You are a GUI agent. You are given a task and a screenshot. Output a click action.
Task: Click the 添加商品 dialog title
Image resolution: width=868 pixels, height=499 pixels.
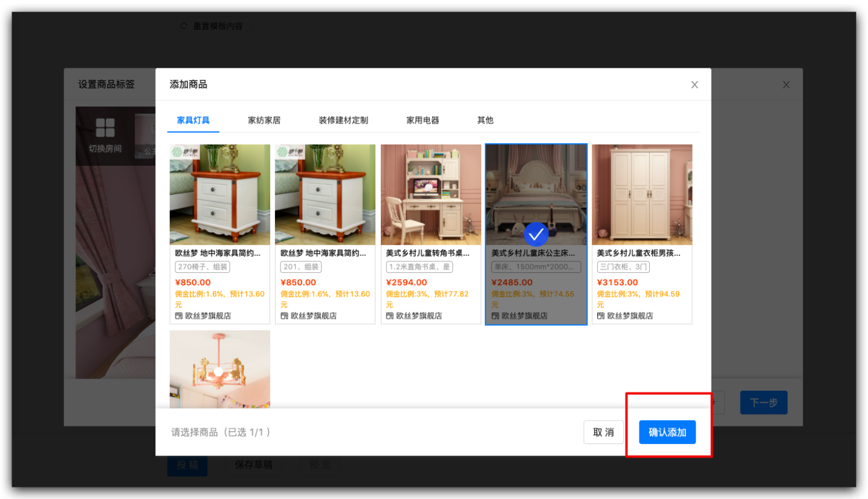(189, 85)
